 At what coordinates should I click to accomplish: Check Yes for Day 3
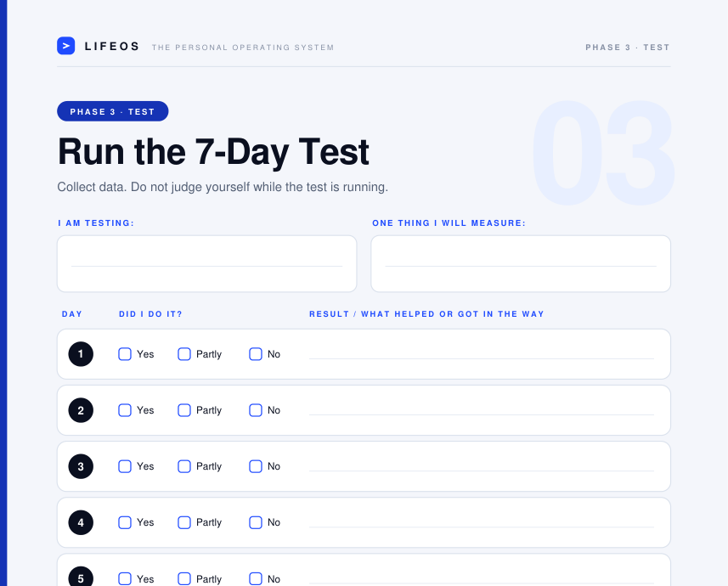pyautogui.click(x=125, y=466)
